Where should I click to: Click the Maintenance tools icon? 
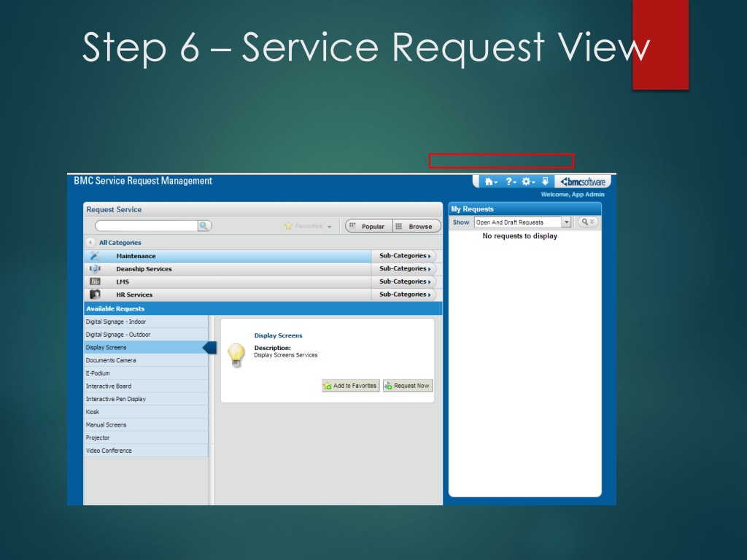[95, 256]
